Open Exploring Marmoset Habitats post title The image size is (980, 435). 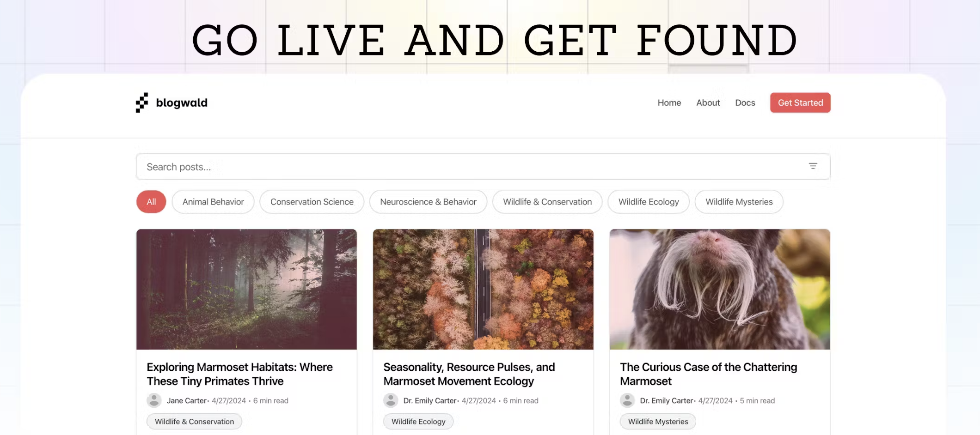point(240,374)
